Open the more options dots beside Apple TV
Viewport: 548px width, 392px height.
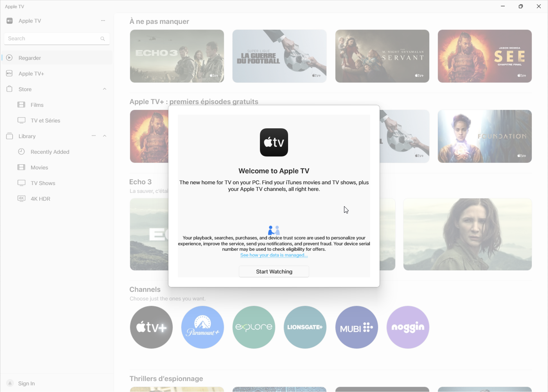click(103, 21)
